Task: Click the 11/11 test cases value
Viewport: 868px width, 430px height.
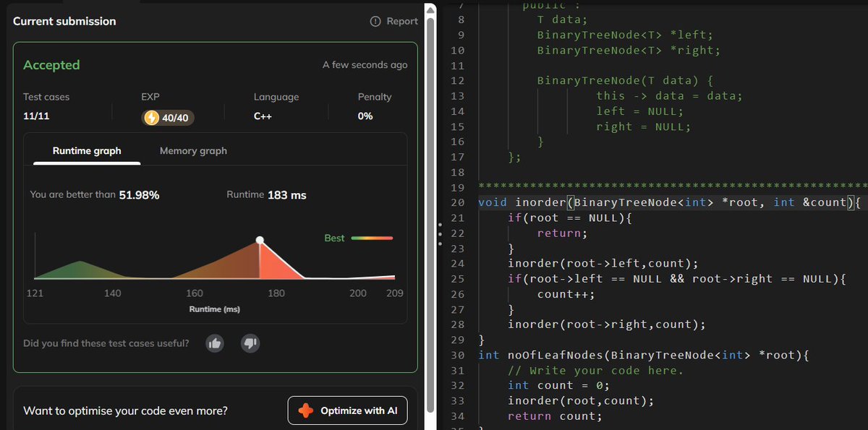Action: (x=36, y=116)
